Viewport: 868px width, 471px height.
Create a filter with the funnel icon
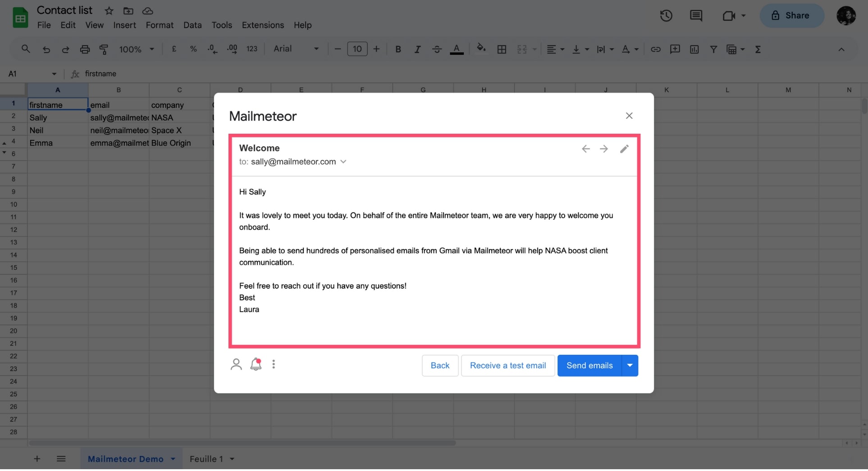click(713, 49)
